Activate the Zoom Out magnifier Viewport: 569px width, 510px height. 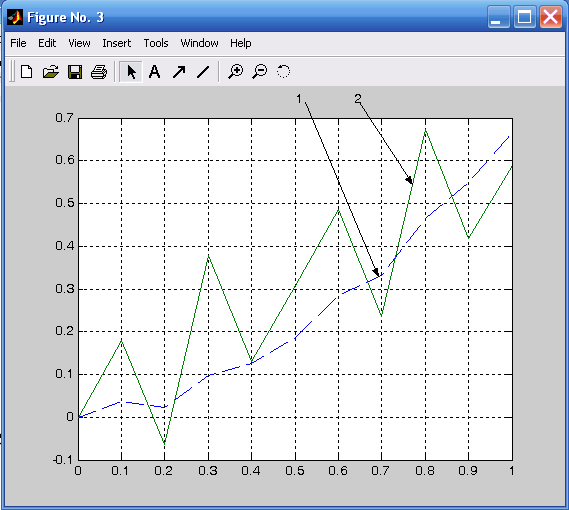[260, 72]
